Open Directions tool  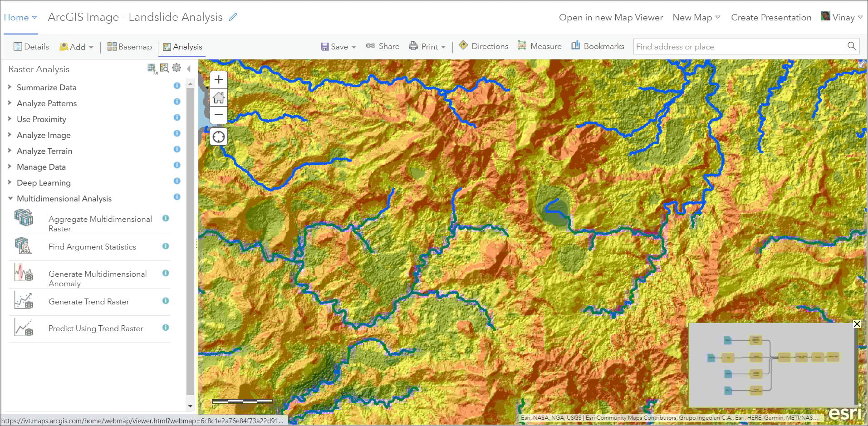pos(483,46)
